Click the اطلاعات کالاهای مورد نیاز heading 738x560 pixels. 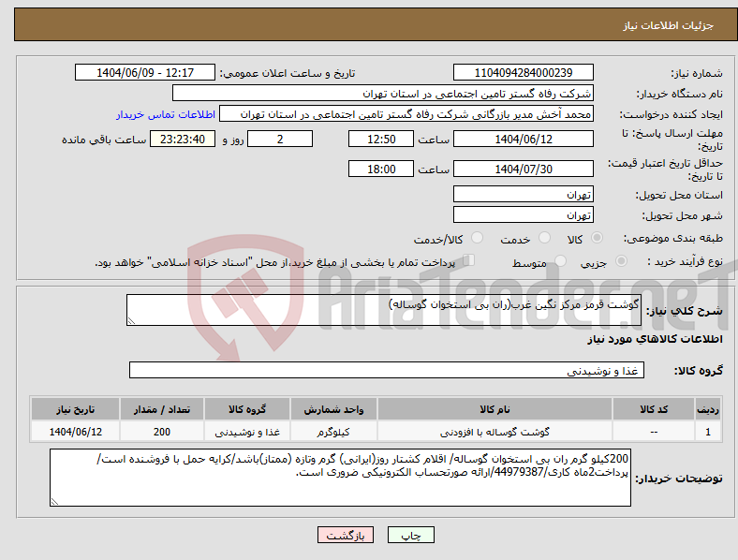coord(655,339)
